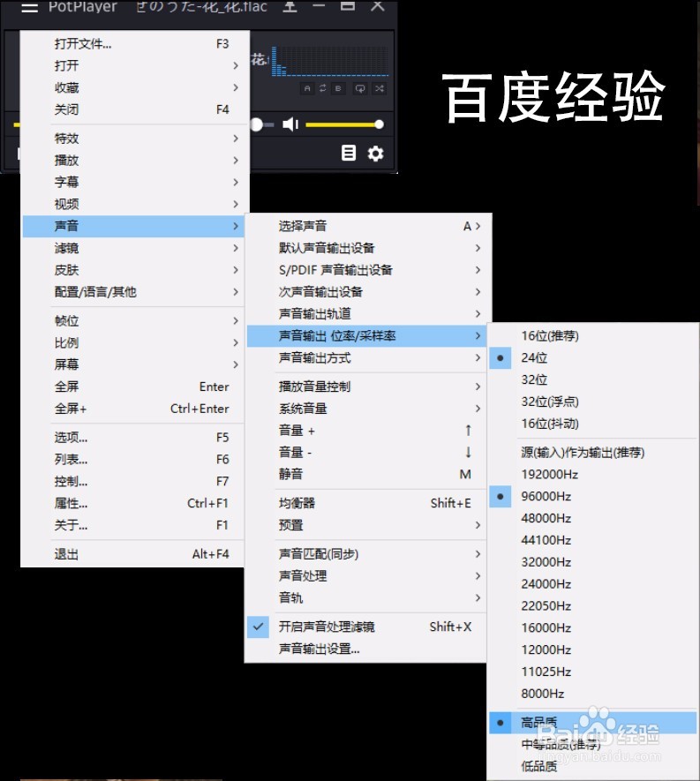Expand the 播放 submenu

click(133, 161)
